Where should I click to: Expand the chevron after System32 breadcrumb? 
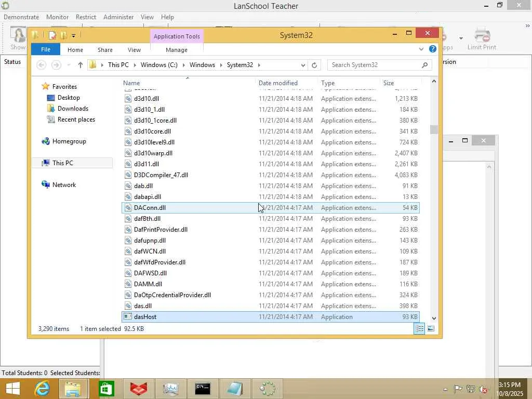click(259, 65)
